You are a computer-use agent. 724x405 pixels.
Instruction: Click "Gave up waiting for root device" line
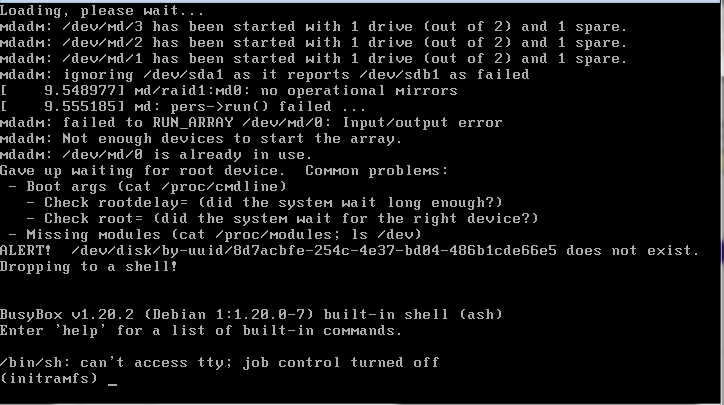point(224,170)
